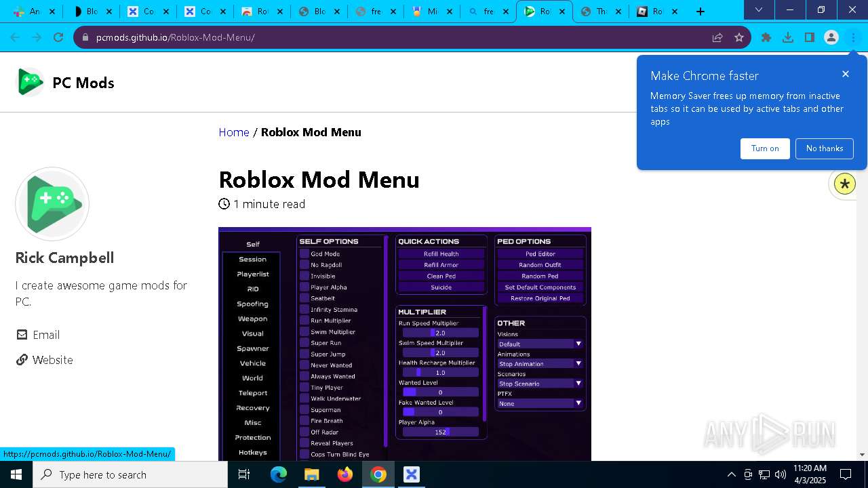Click the Website link in the author sidebar

[52, 360]
